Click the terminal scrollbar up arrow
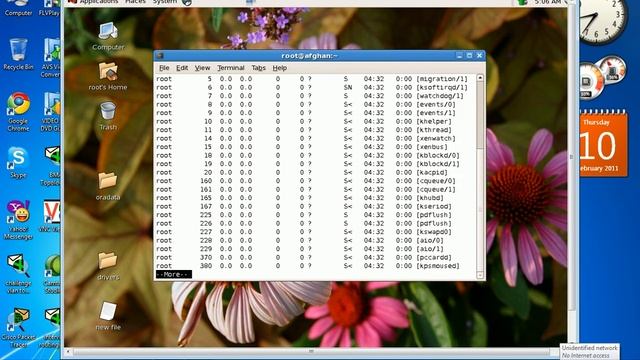Viewport: 640px width, 360px height. [x=480, y=78]
